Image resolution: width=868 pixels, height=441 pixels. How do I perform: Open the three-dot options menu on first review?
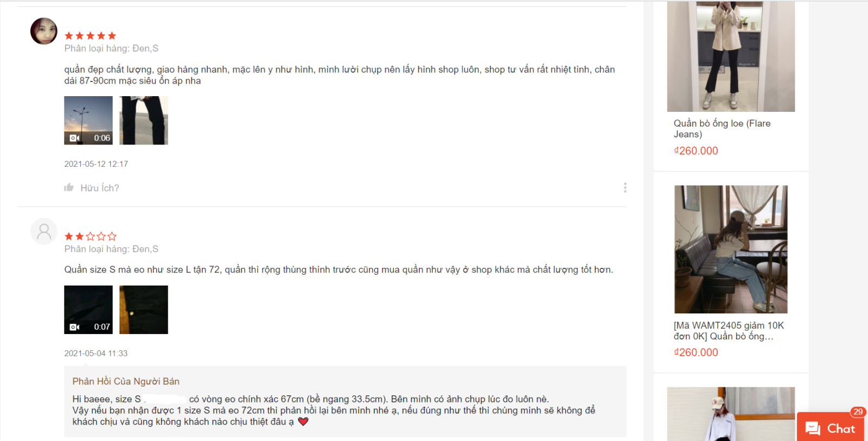point(625,187)
